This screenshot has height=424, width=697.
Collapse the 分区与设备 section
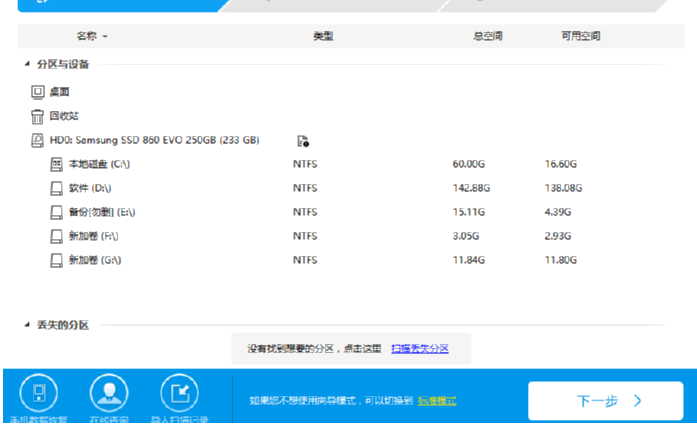(x=27, y=64)
